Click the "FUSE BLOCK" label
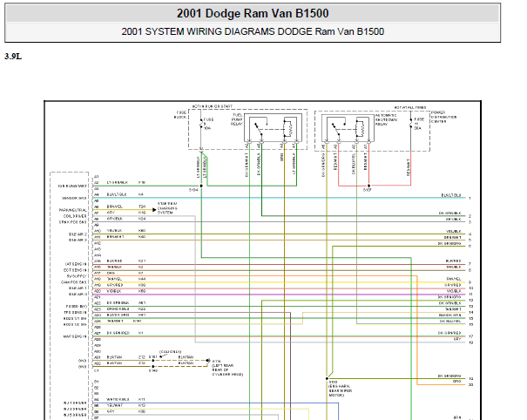This screenshot has width=527, height=420. [180, 115]
